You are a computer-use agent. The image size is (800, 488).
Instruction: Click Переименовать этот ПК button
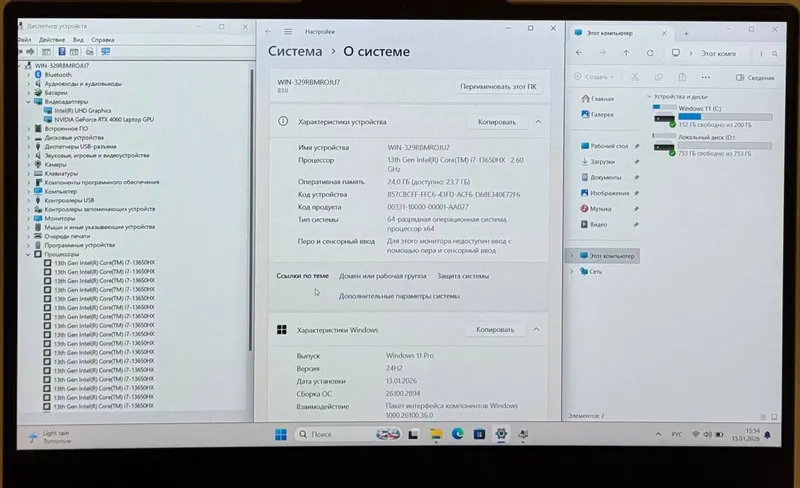pyautogui.click(x=498, y=87)
